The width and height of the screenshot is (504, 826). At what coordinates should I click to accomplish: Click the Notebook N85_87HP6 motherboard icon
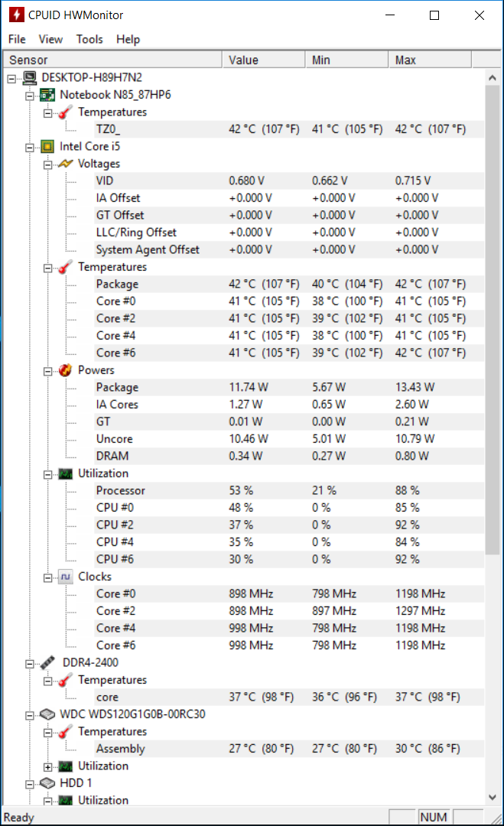[x=47, y=95]
